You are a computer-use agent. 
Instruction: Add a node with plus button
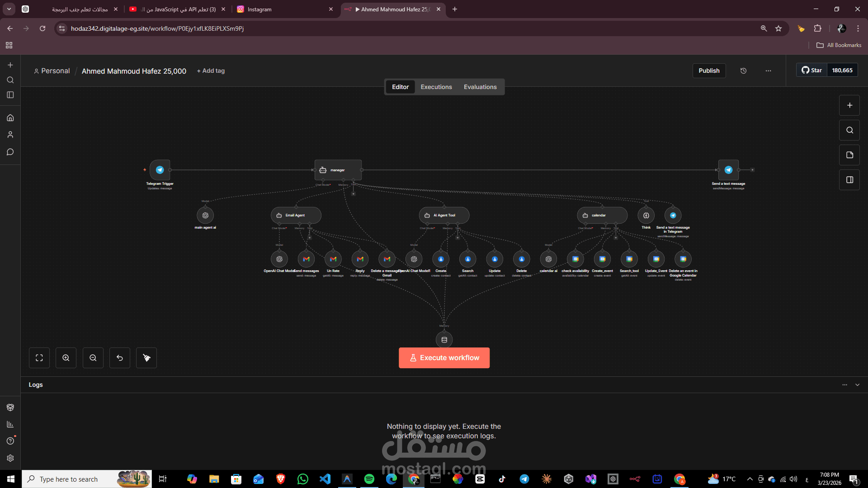849,105
